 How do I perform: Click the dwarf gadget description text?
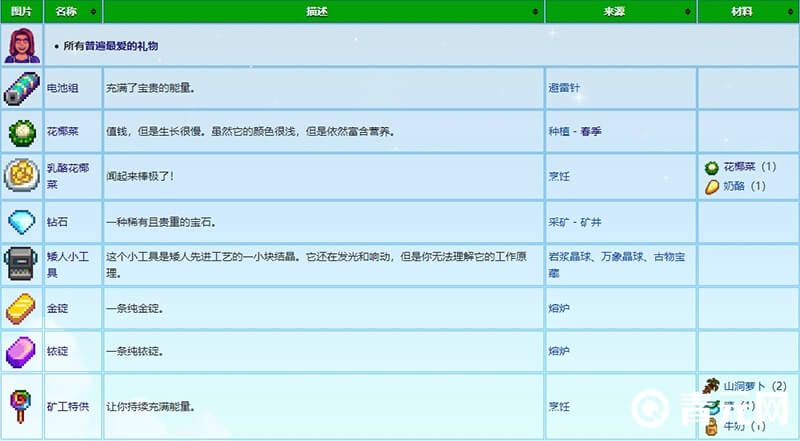pyautogui.click(x=316, y=265)
